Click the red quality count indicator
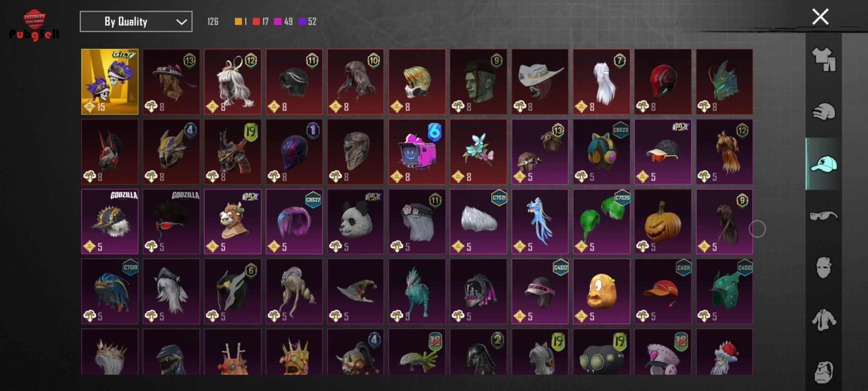 (260, 22)
